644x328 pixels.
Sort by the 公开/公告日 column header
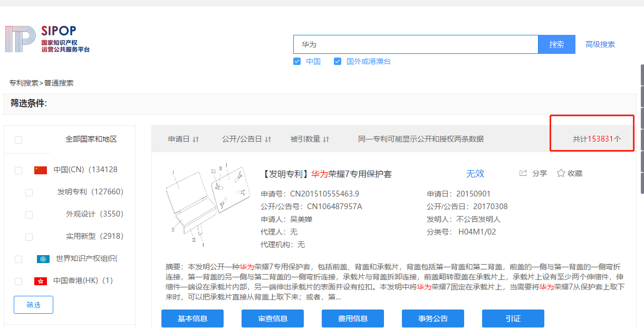242,139
